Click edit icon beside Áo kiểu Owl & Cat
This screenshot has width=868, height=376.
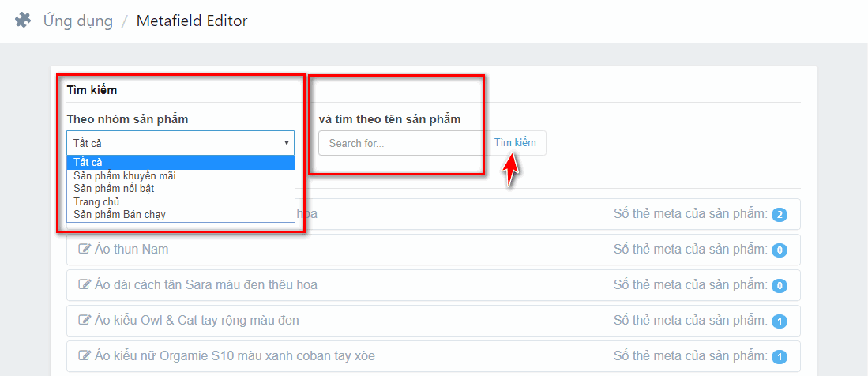[x=85, y=321]
